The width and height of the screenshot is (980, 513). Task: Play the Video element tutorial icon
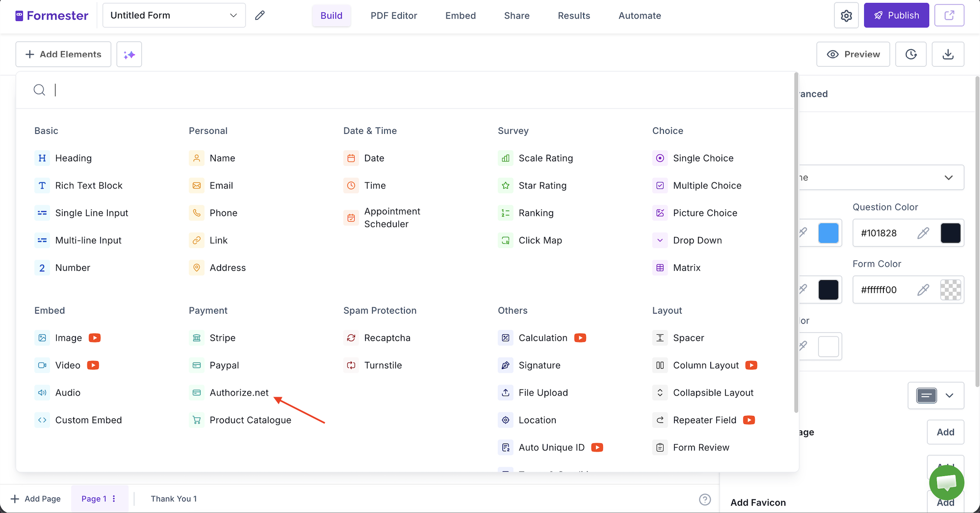[93, 365]
